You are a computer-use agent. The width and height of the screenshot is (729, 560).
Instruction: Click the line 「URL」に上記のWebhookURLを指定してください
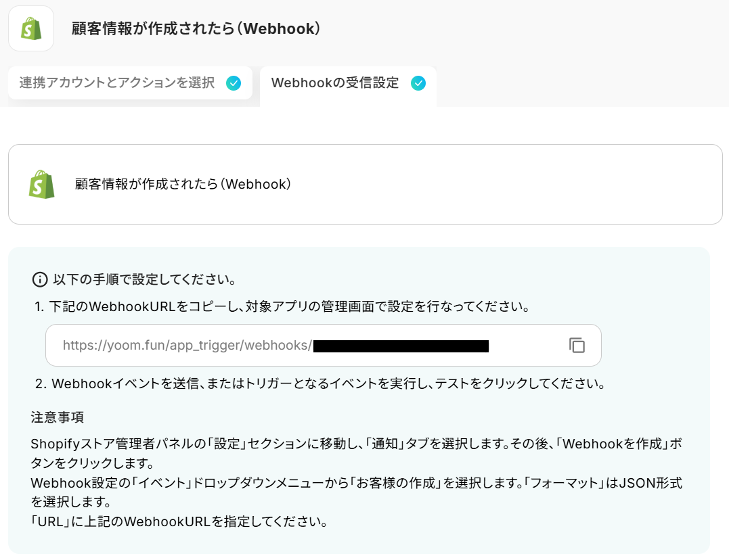coord(179,521)
